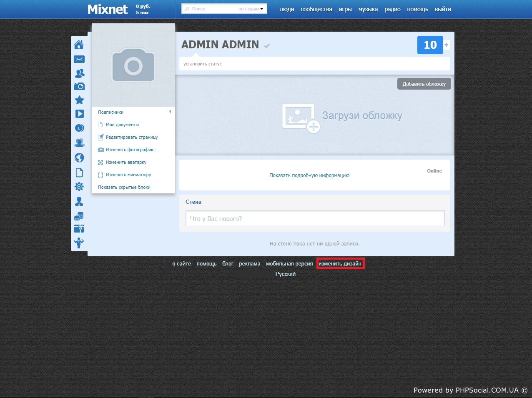This screenshot has width=532, height=398.
Task: Click the plus next to rating 10
Action: click(x=447, y=45)
